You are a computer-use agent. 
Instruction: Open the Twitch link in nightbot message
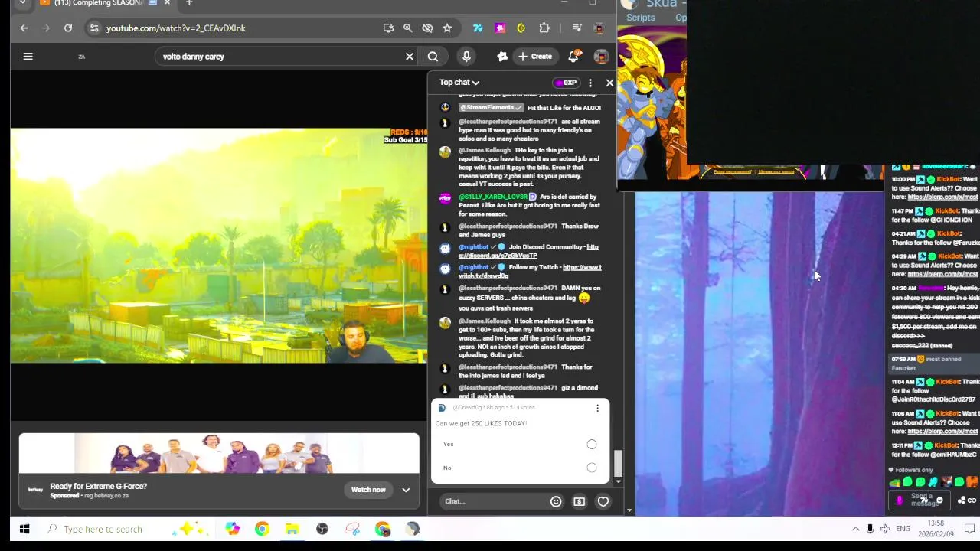(530, 271)
